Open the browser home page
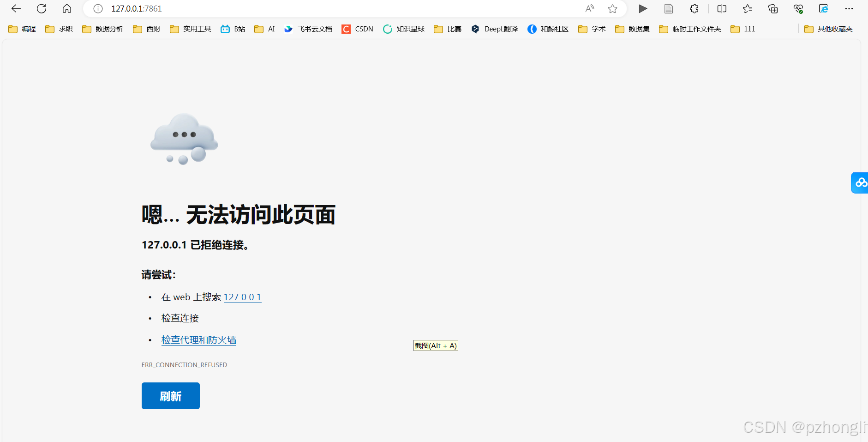868x442 pixels. pyautogui.click(x=67, y=8)
